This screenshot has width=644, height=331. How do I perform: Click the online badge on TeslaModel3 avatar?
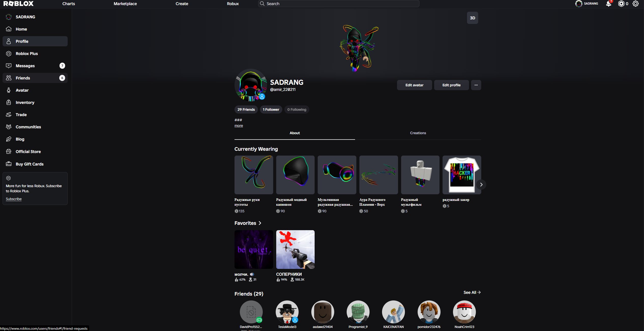(295, 320)
